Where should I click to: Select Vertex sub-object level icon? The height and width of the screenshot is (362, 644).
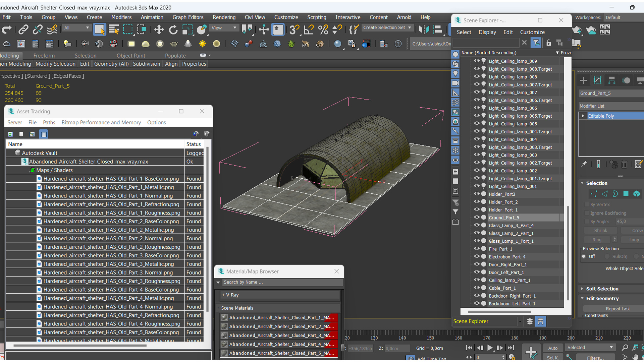[x=594, y=194]
